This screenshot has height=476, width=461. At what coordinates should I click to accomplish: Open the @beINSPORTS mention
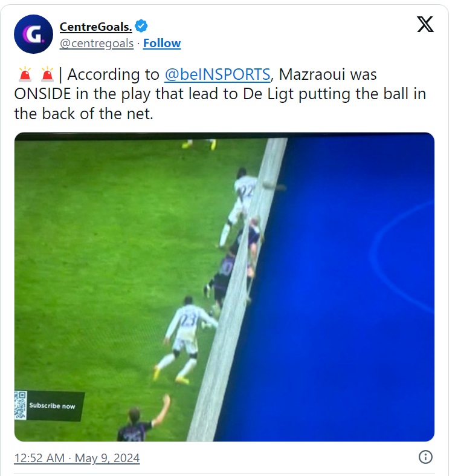coord(218,74)
